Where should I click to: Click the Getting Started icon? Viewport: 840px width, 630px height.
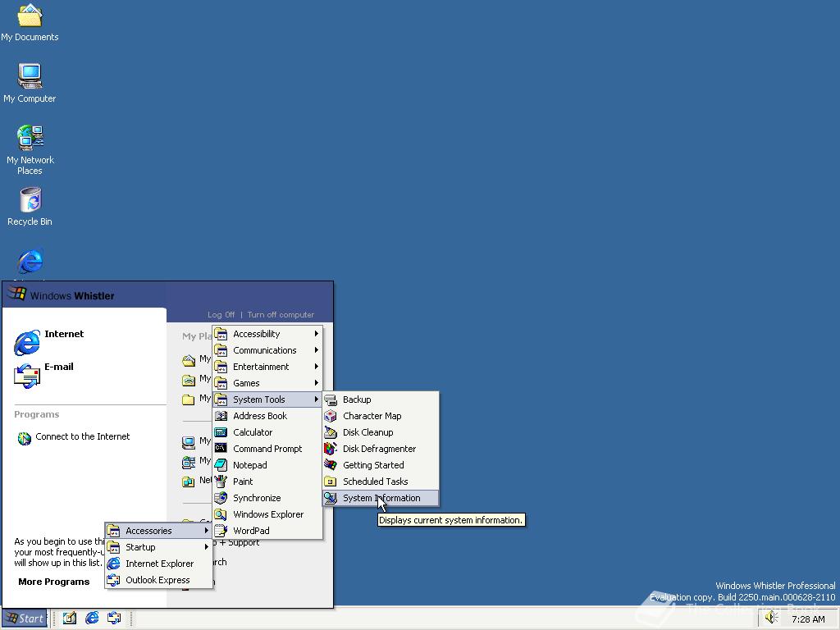331,465
